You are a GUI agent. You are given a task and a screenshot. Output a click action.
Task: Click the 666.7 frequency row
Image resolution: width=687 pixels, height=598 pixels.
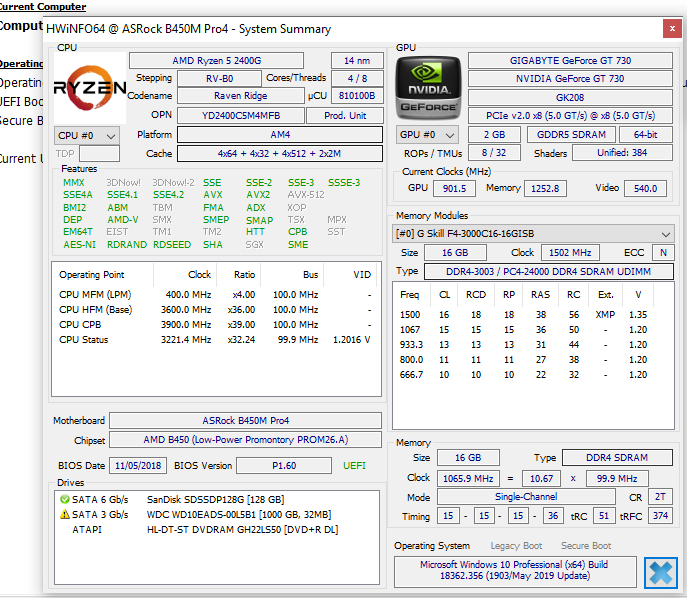(x=523, y=375)
